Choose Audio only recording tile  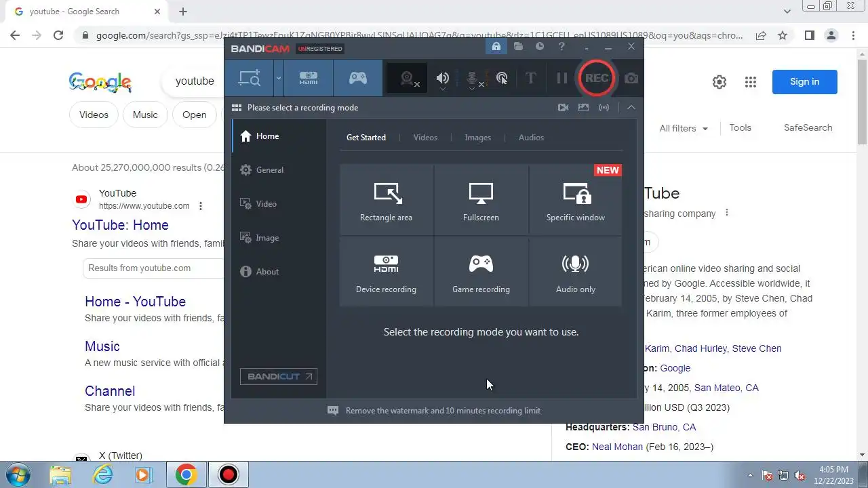pyautogui.click(x=576, y=272)
